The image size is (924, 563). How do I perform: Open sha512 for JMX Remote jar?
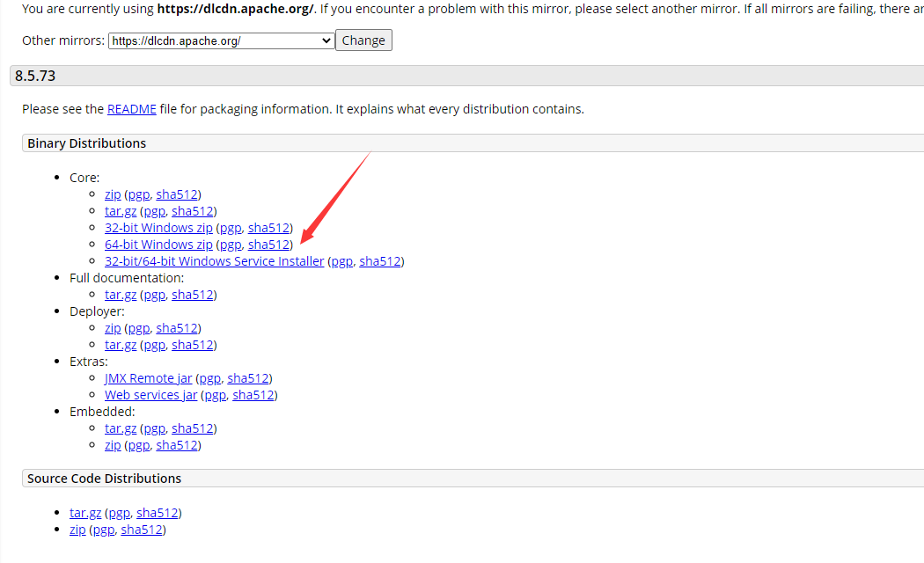(248, 378)
